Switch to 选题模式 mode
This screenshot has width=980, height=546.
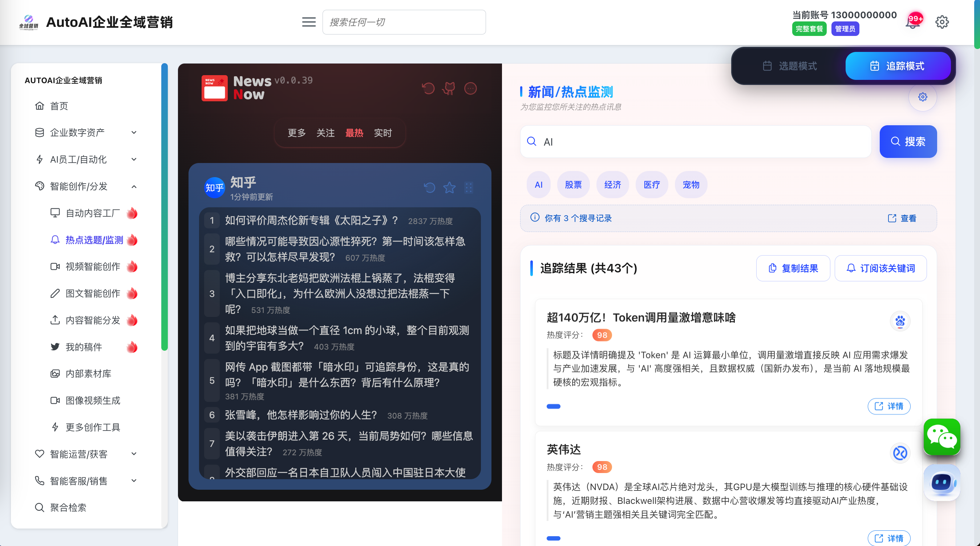(790, 66)
